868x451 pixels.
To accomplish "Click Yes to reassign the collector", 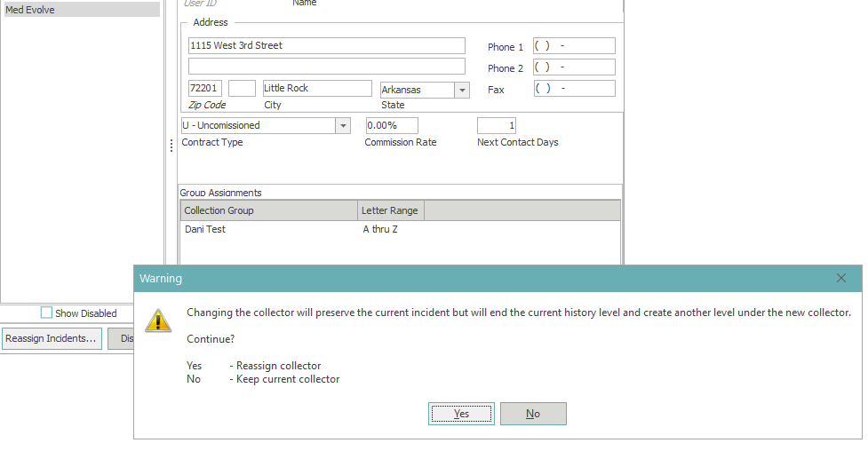I will 461,414.
